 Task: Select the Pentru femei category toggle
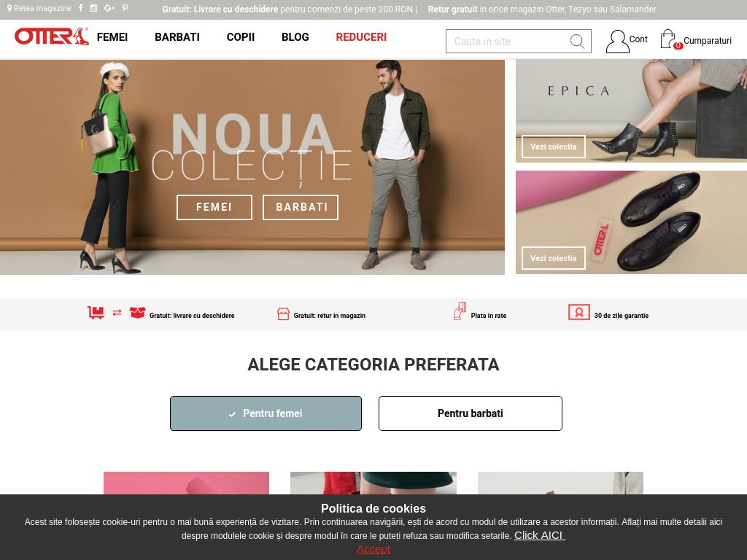tap(266, 413)
